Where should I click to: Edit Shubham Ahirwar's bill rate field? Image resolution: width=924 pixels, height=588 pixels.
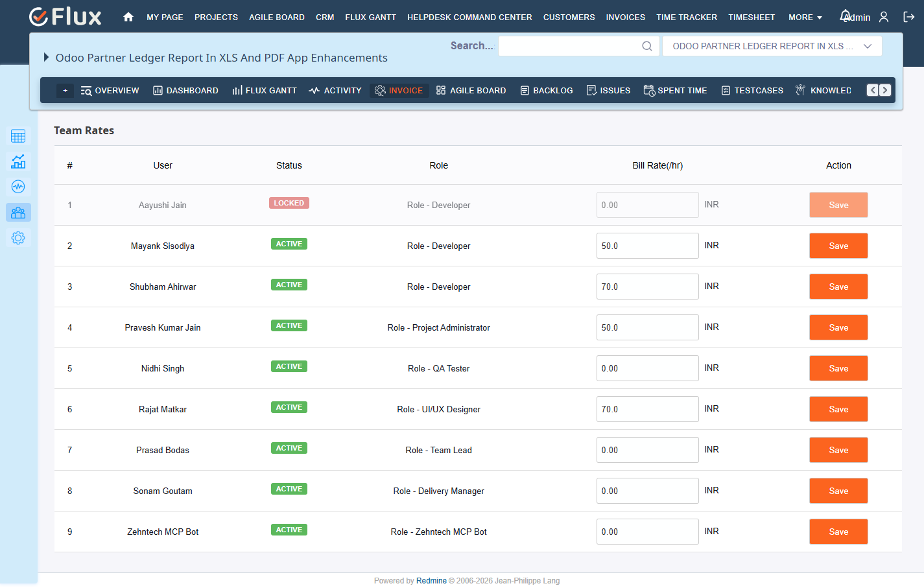[647, 287]
